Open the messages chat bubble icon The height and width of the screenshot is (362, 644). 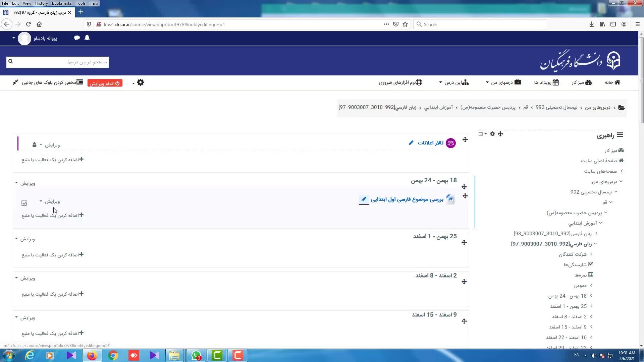[x=77, y=38]
